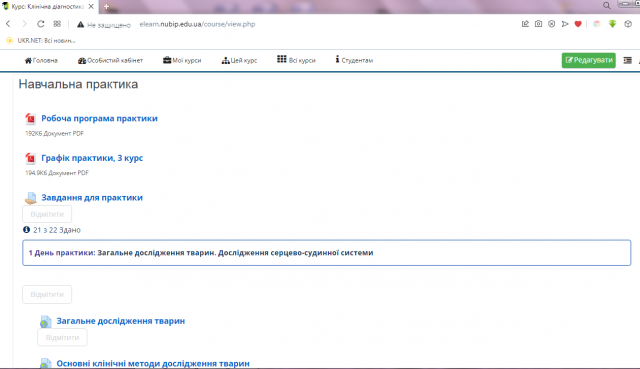This screenshot has height=369, width=640.
Task: Open Всі курси menu
Action: tap(296, 60)
